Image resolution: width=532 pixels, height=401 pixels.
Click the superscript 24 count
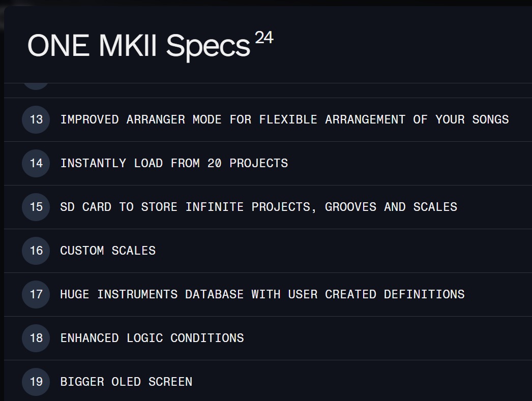click(264, 38)
